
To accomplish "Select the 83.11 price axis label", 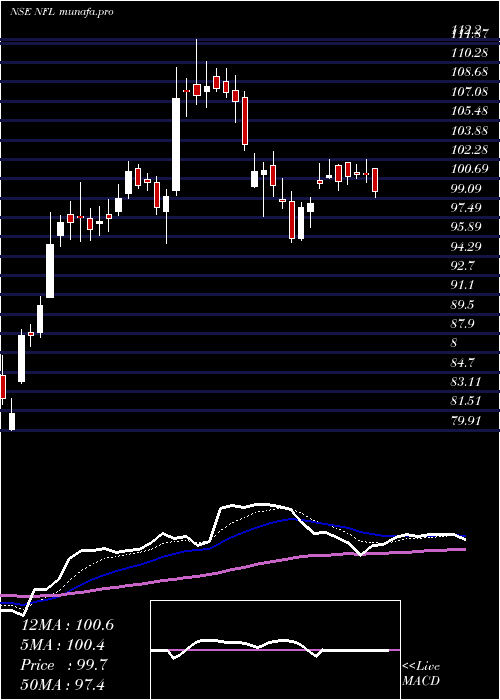I will pyautogui.click(x=466, y=382).
